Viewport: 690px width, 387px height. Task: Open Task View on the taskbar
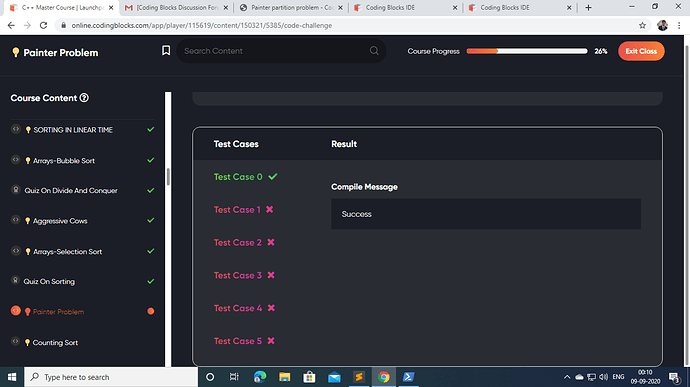(234, 377)
